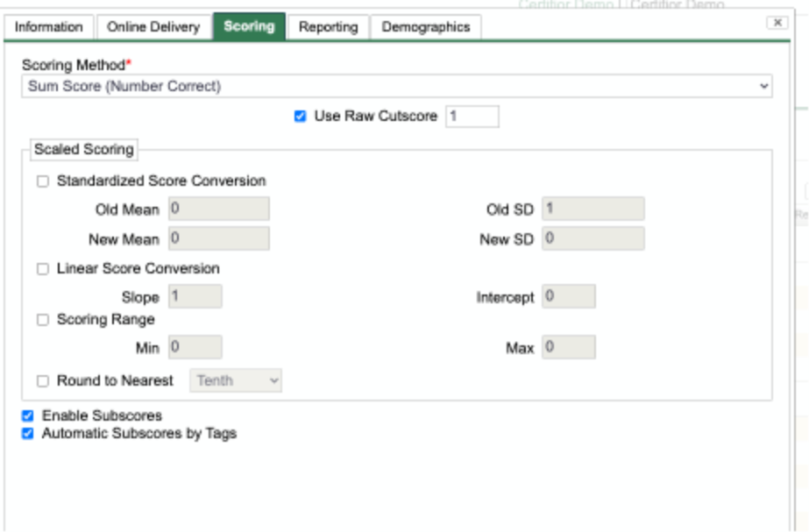Open the Scoring Method dropdown

(397, 86)
